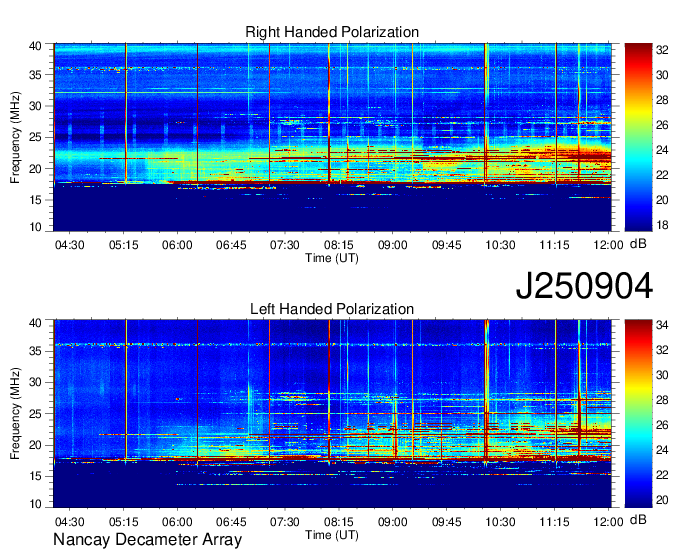The height and width of the screenshot is (552, 680).
Task: Click the 40 MHz tick on Right Handed plot
Action: point(35,46)
